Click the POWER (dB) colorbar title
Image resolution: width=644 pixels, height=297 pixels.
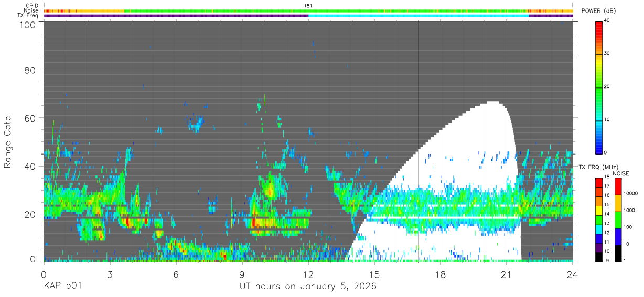pos(599,11)
